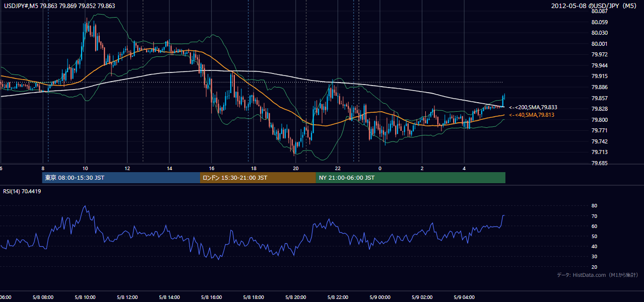The image size is (644, 302).
Task: Click price axis value 80.001
Action: pyautogui.click(x=600, y=44)
